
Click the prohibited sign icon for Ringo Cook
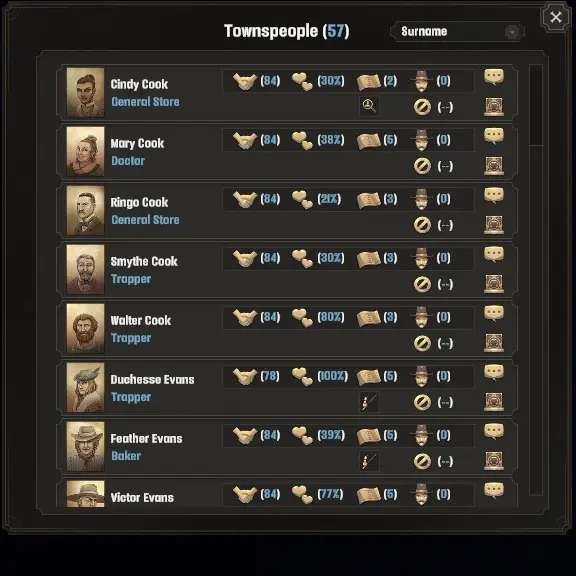tap(422, 225)
